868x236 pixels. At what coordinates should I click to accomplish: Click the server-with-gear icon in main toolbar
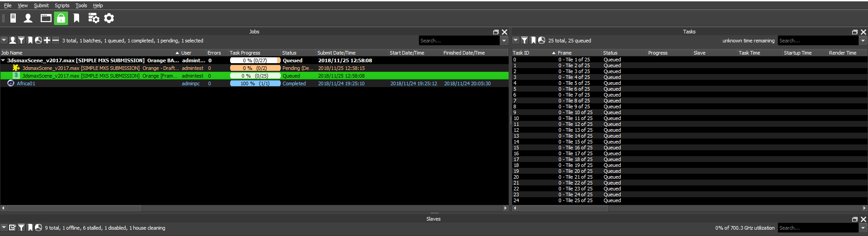94,18
